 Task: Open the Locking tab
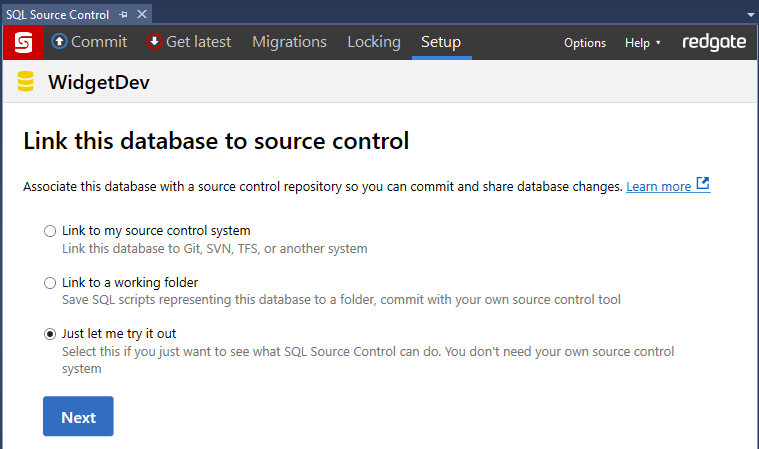coord(373,42)
